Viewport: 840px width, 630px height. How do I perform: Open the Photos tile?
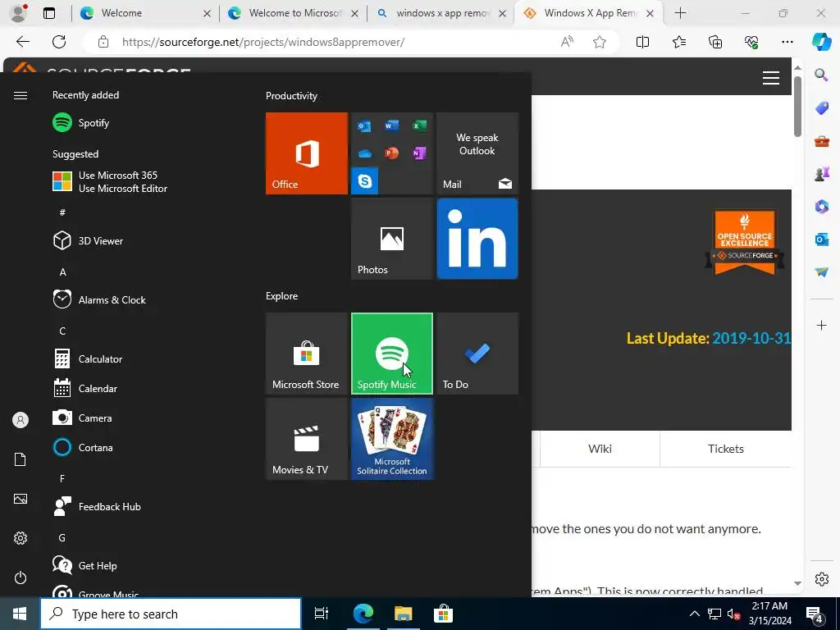click(391, 239)
